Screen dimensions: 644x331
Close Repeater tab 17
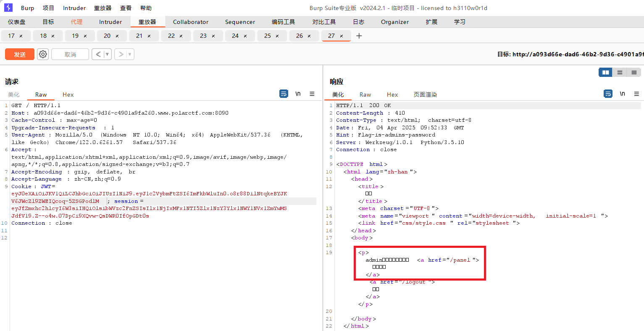click(21, 36)
